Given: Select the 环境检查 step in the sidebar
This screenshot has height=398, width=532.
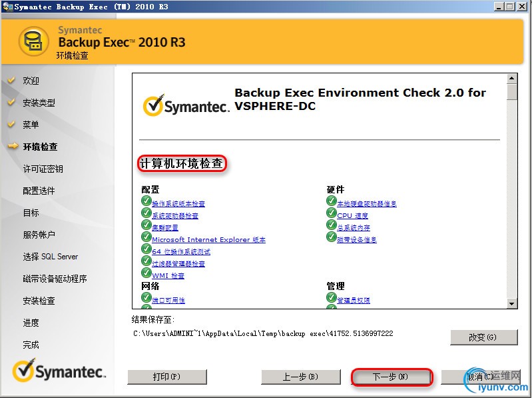Looking at the screenshot, I should pos(40,147).
